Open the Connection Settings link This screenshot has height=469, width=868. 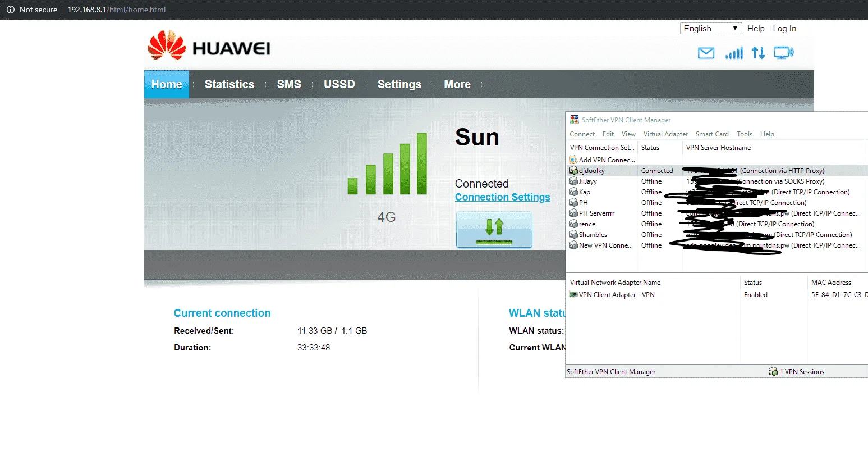tap(503, 197)
